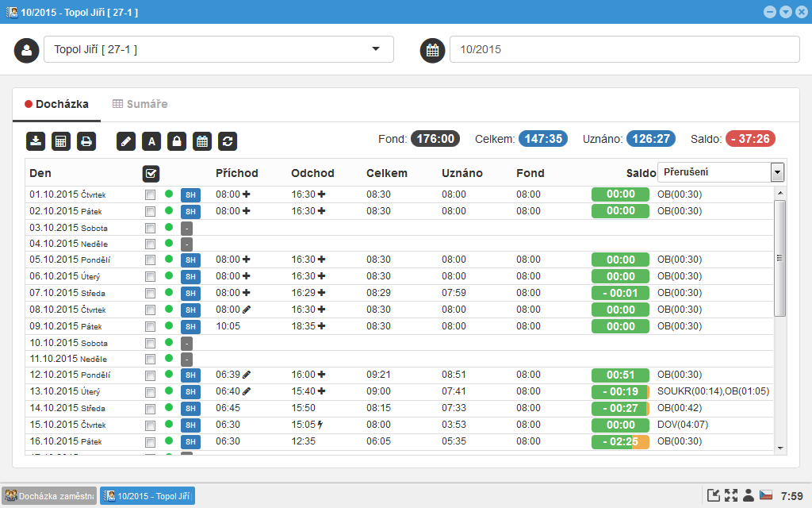Click the up-down tray arrow in the title bar
Screen dimensions: 812x508
tap(786, 12)
